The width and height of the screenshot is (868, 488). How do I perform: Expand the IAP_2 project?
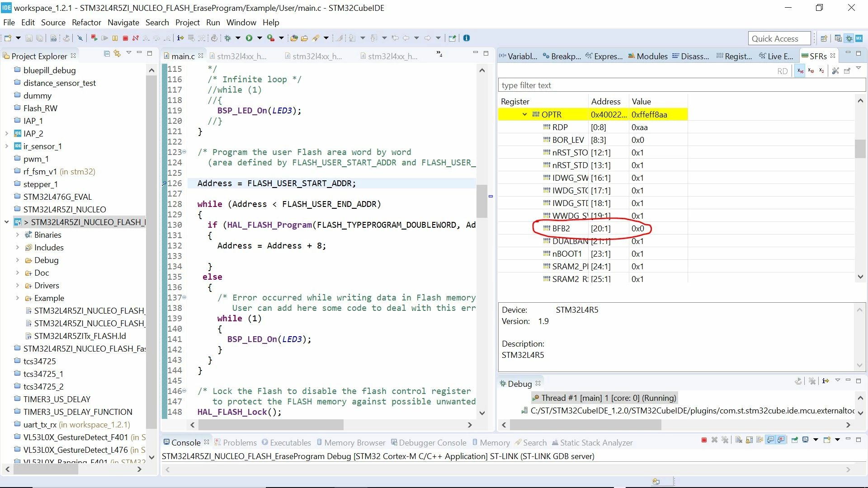pyautogui.click(x=6, y=134)
